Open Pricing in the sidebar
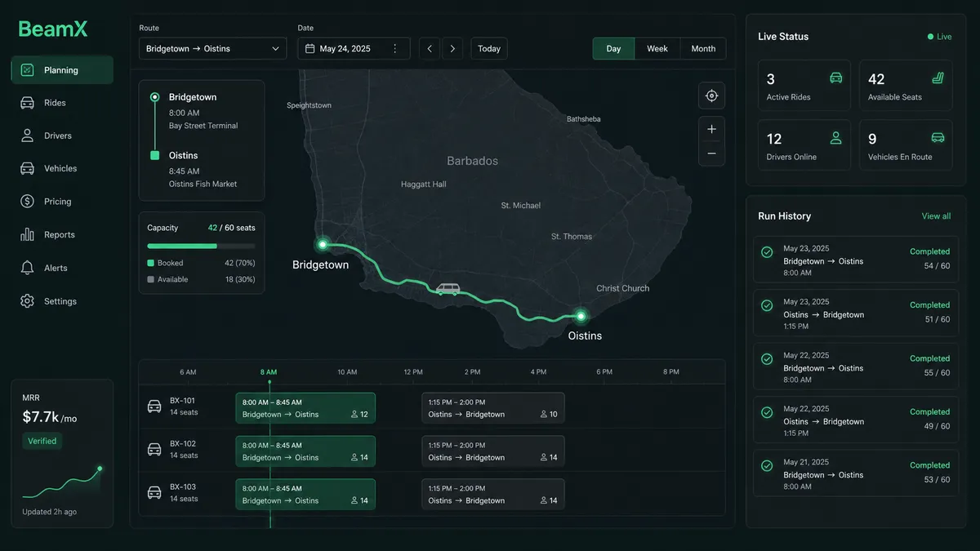980x551 pixels. click(x=62, y=202)
